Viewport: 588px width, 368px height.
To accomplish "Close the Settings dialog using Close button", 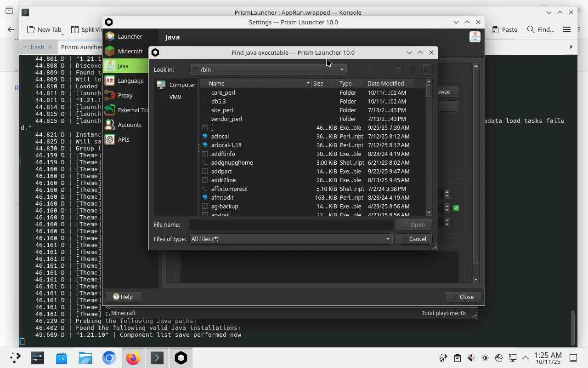I will coord(463,297).
